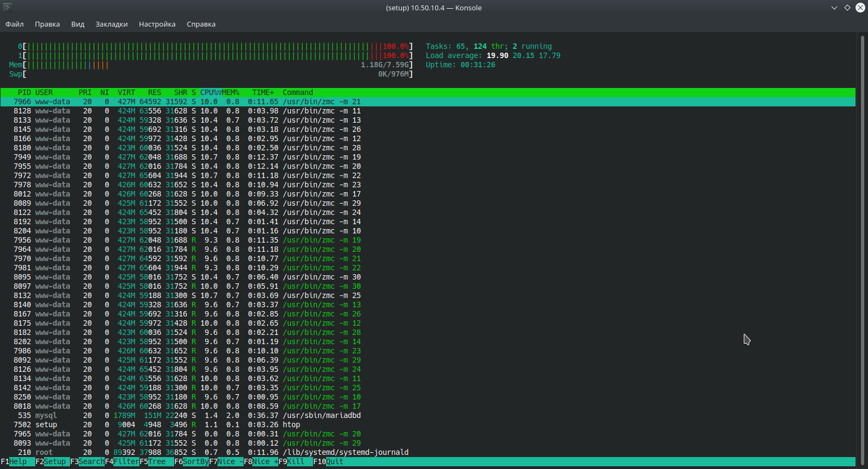868x469 pixels.
Task: Select process row PID 8145
Action: [x=428, y=129]
